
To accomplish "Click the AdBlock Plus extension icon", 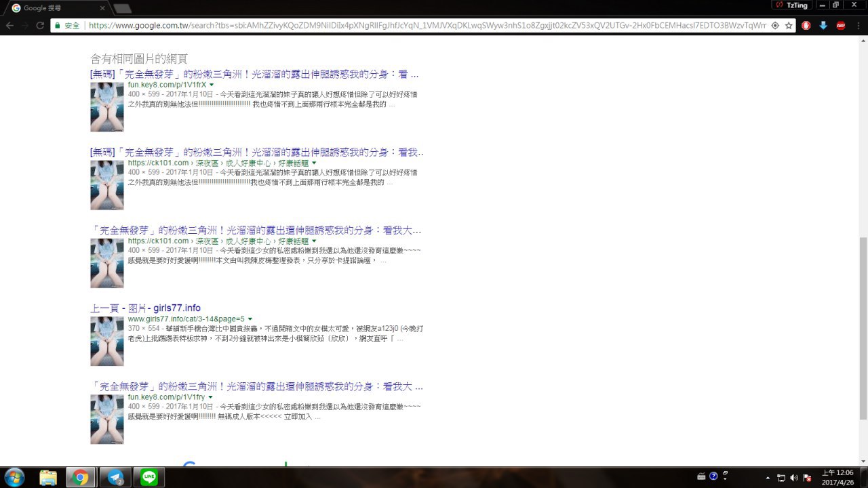I will point(841,26).
